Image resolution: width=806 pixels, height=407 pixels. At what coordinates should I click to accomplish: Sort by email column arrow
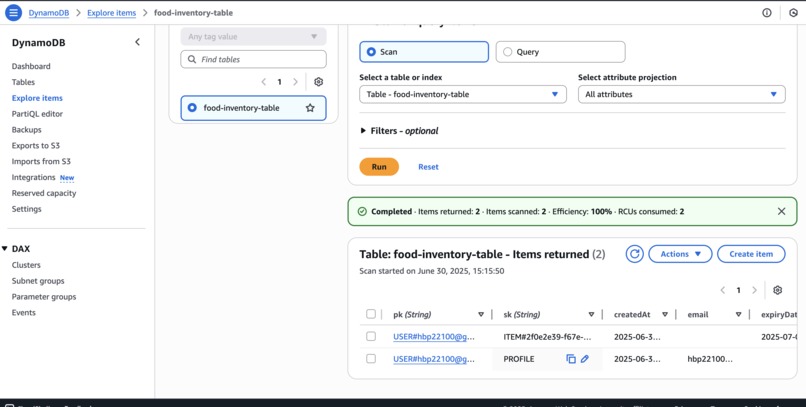click(x=738, y=314)
